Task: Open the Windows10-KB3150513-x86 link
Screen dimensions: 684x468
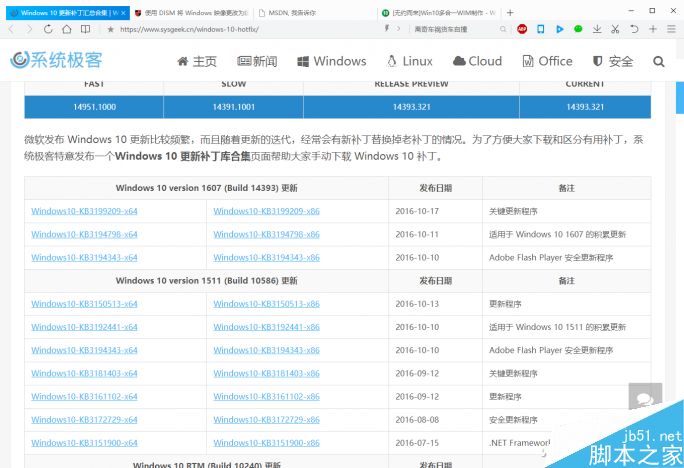Action: pos(267,304)
